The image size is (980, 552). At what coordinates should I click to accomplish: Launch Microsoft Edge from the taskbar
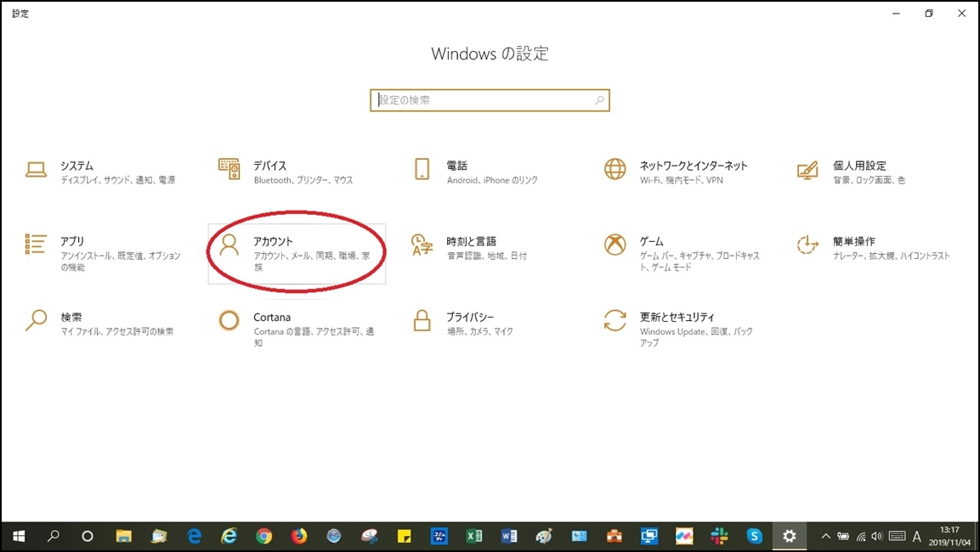pos(195,536)
